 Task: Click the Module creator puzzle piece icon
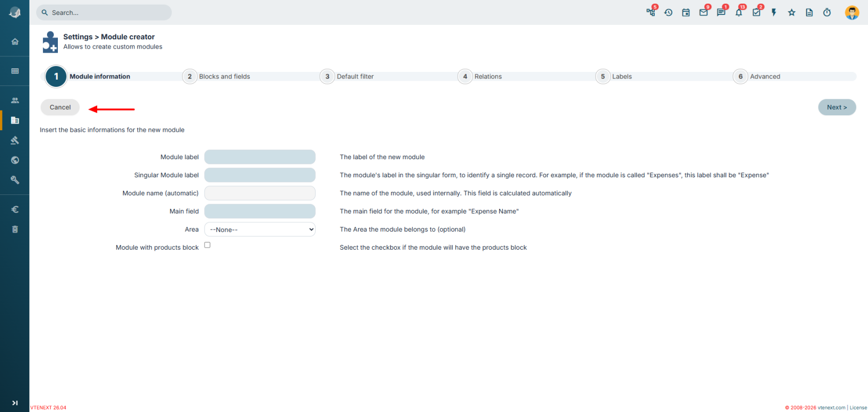pyautogui.click(x=50, y=42)
